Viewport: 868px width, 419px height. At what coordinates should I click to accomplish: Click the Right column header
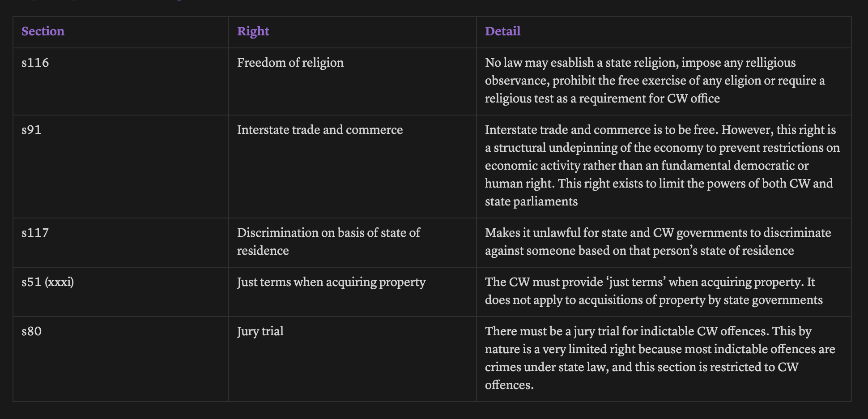(253, 31)
